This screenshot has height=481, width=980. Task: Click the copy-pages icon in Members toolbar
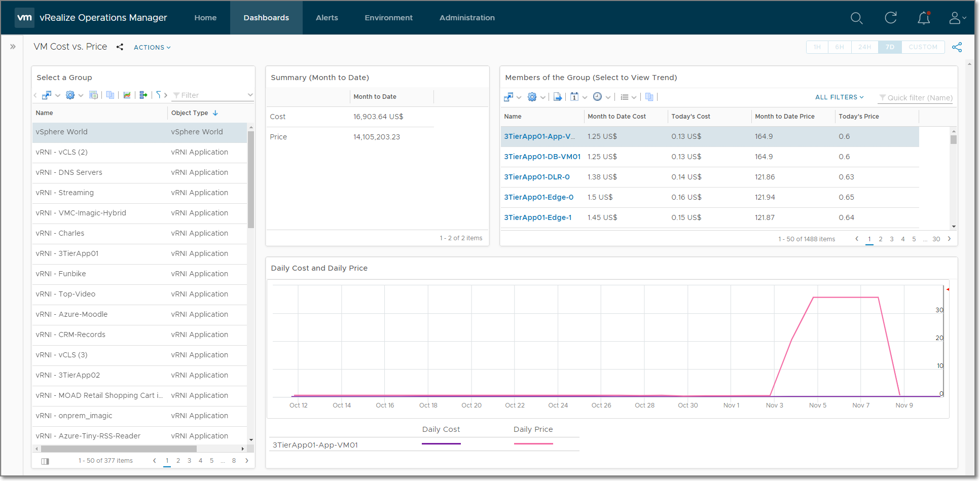point(649,97)
